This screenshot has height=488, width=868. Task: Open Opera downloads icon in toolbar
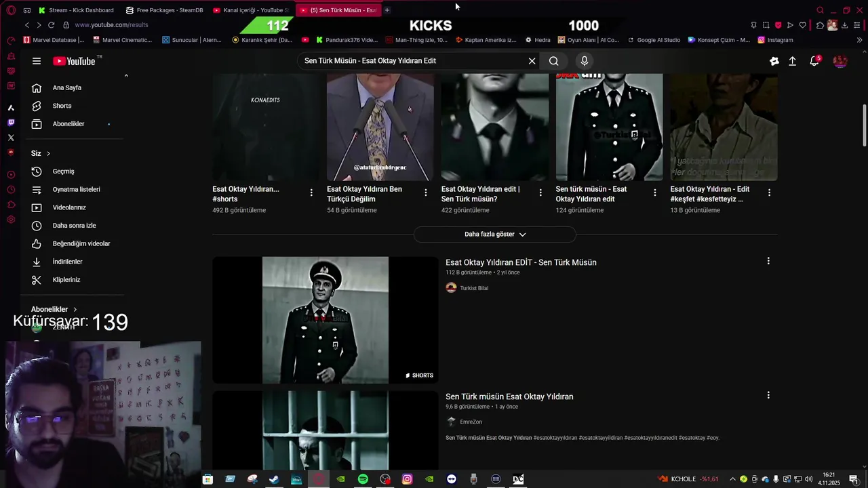point(844,25)
